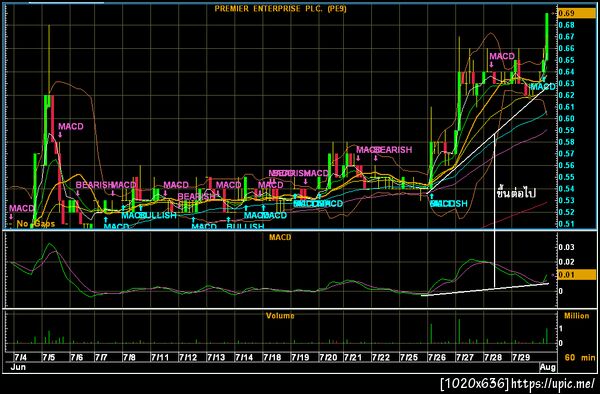Select the 7/14 date on time axis
Viewport: 600px width, 394px height.
[x=244, y=358]
